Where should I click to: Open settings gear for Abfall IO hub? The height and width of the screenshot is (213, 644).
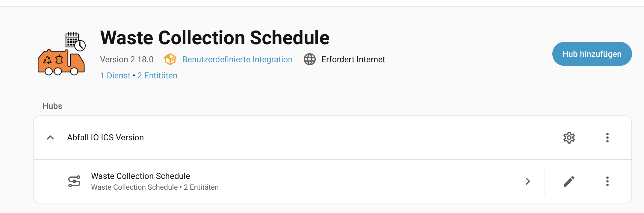(x=569, y=138)
